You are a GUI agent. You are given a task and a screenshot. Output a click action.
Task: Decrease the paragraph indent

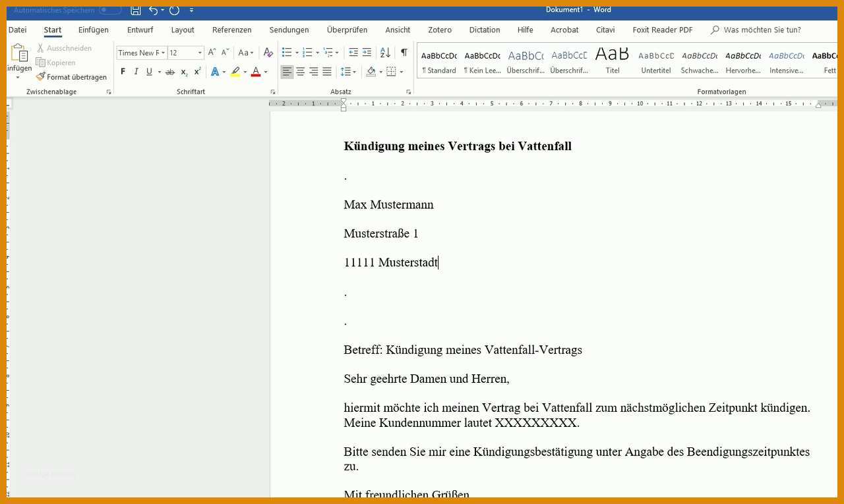[353, 52]
